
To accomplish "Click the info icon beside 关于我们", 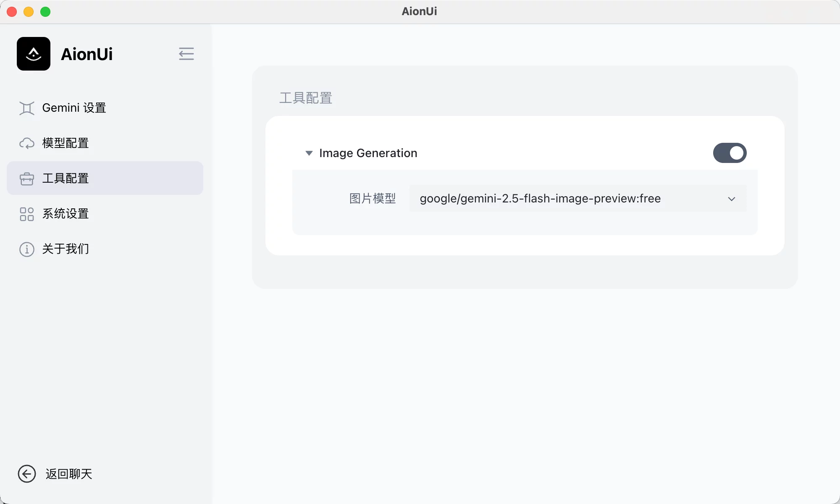I will pyautogui.click(x=27, y=249).
